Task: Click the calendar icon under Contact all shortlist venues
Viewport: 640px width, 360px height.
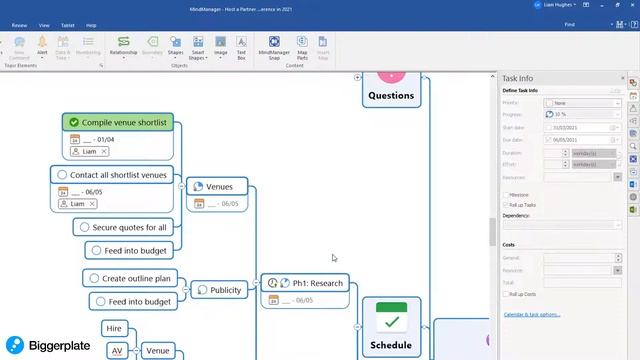Action: (63, 191)
